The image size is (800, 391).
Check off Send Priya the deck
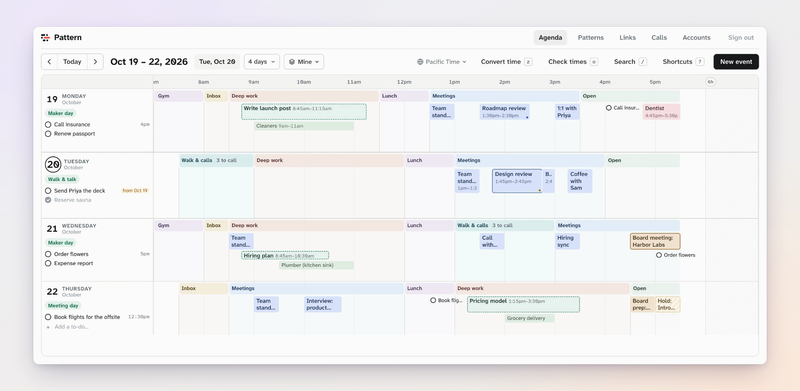[x=48, y=190]
